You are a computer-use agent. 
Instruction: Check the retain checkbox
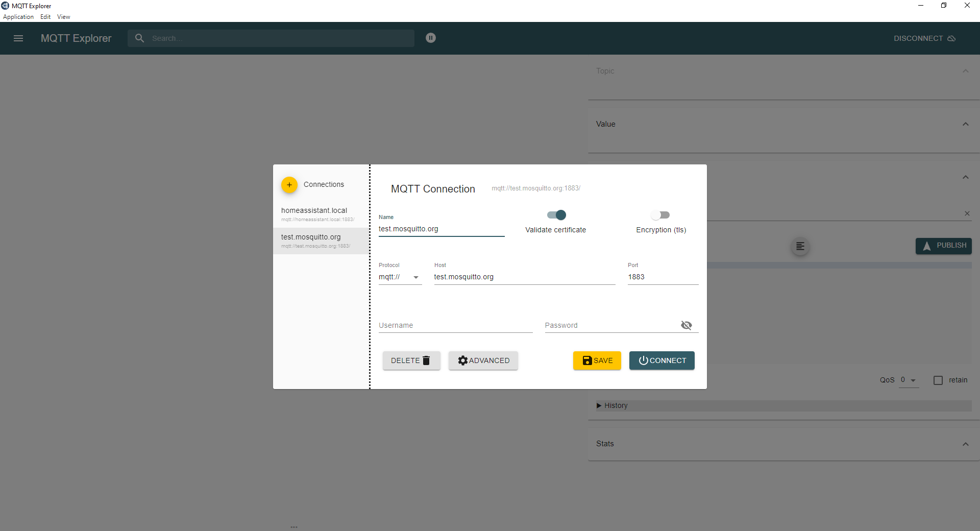tap(938, 380)
